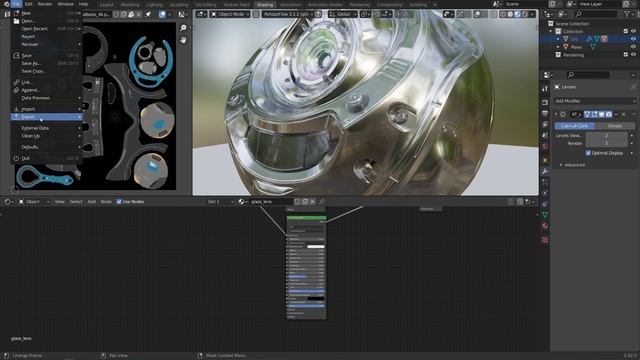Toggle X-ray icon in viewport header

pos(493,14)
